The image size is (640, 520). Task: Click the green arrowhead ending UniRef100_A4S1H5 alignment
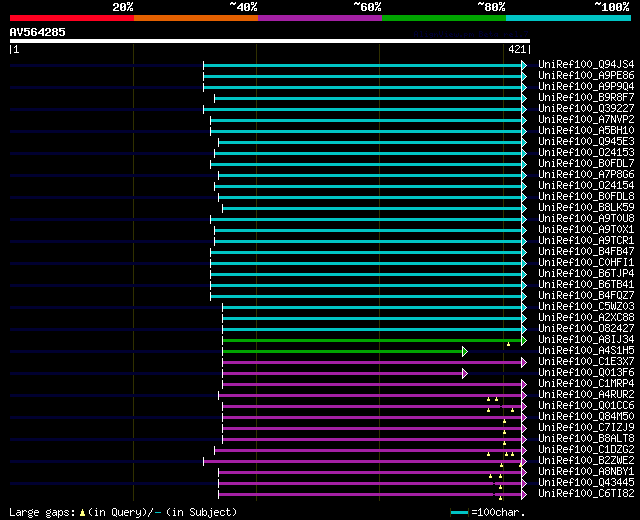464,351
